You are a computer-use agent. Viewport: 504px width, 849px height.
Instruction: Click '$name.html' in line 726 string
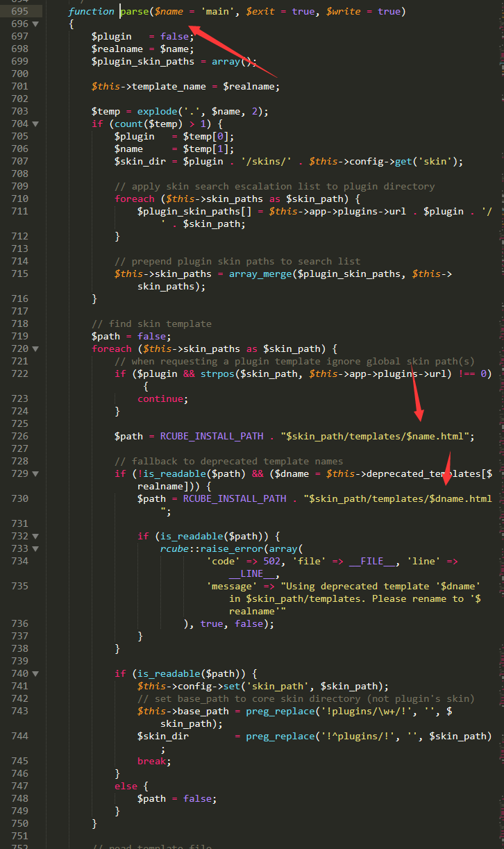(x=435, y=436)
